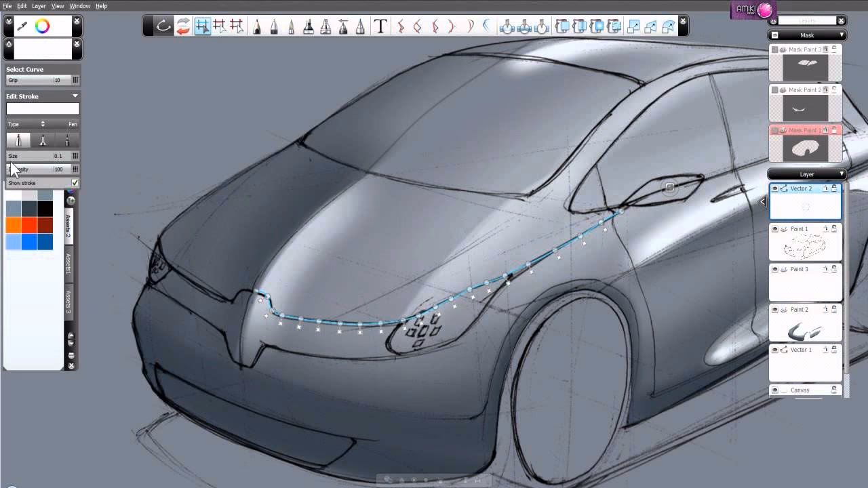
Task: Toggle the lock icon on Mask Paint 1
Action: click(835, 130)
